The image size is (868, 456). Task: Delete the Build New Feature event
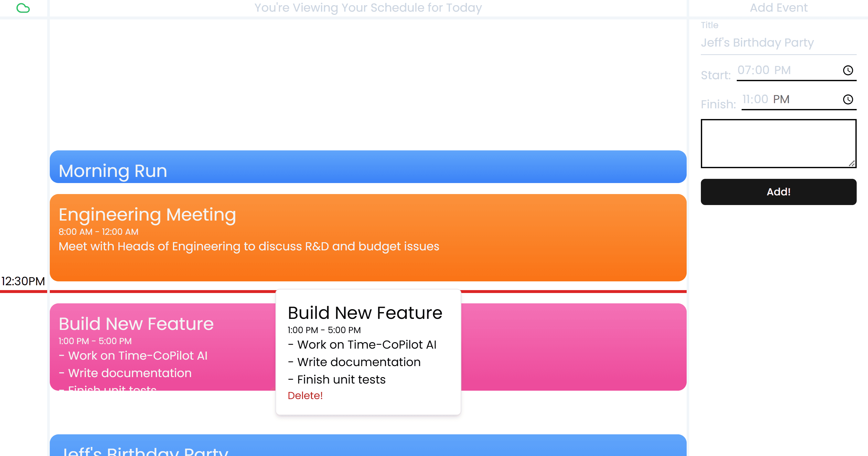pos(305,395)
